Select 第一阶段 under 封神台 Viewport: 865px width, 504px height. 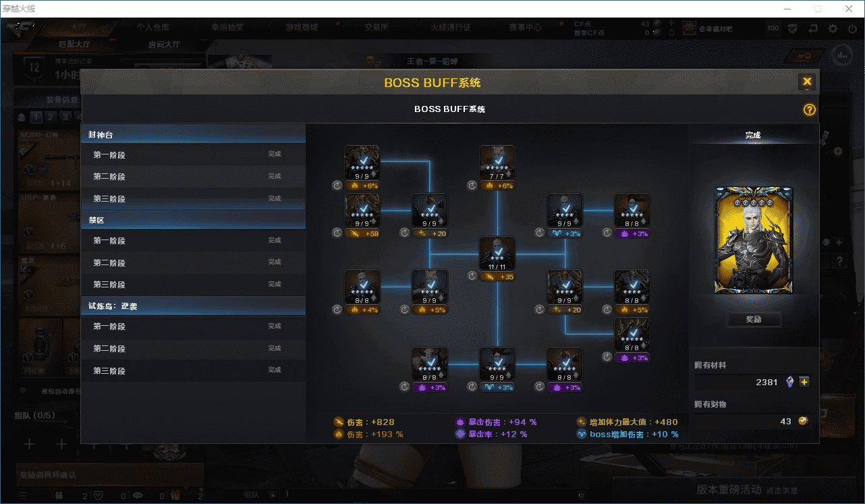[194, 155]
